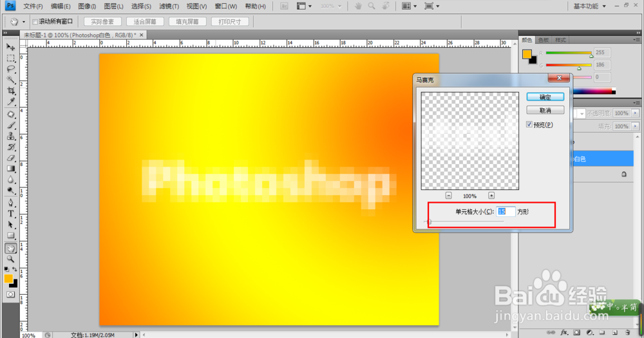Click the 实际像素 button
Image resolution: width=644 pixels, height=338 pixels.
[x=102, y=22]
